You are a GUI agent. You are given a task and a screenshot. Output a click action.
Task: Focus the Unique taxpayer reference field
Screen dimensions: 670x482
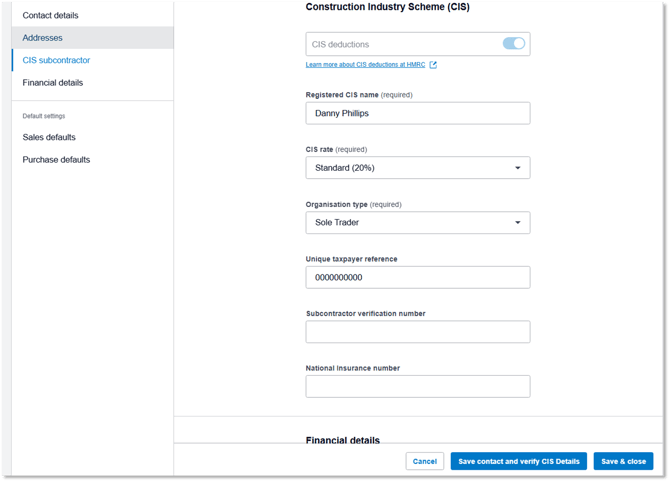pos(417,277)
